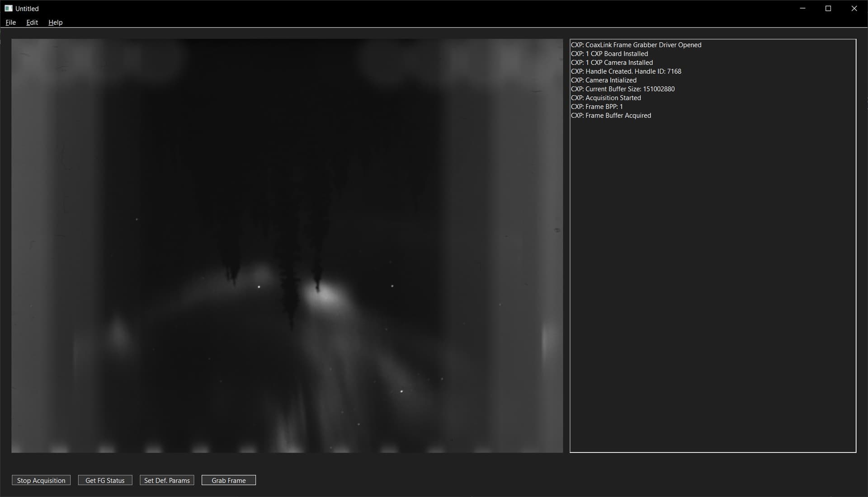868x497 pixels.
Task: Close the Untitled window
Action: tap(854, 8)
